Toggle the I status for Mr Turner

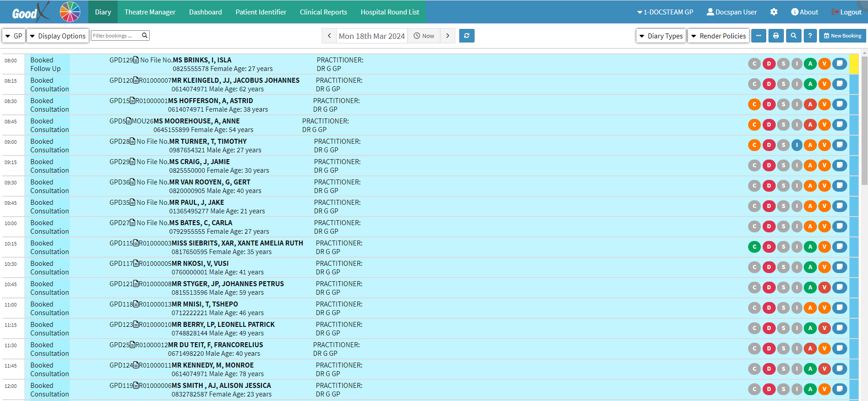click(797, 145)
